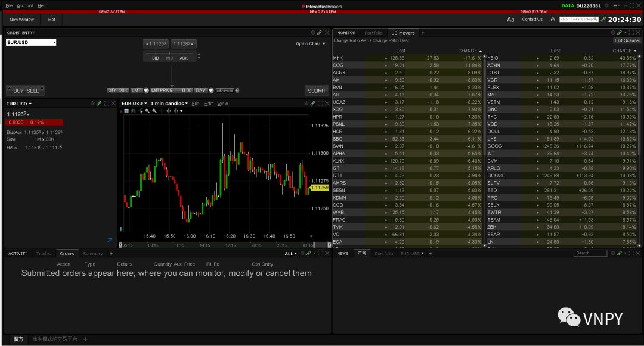Toggle quote panel link chain icon
The height and width of the screenshot is (346, 644).
point(99,103)
